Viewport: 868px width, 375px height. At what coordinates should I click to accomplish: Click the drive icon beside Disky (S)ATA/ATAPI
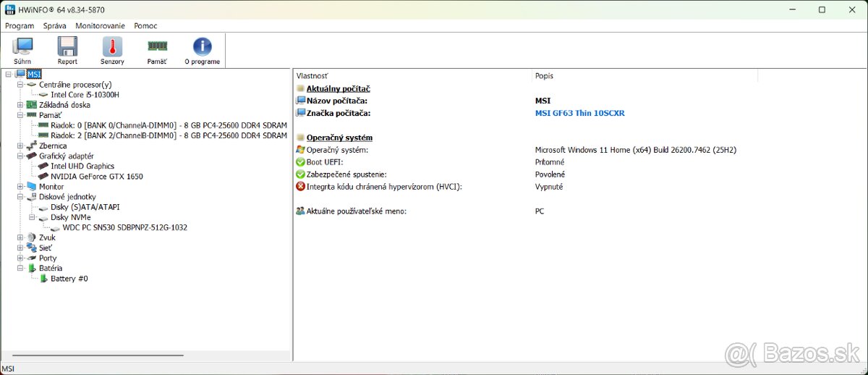tap(43, 207)
